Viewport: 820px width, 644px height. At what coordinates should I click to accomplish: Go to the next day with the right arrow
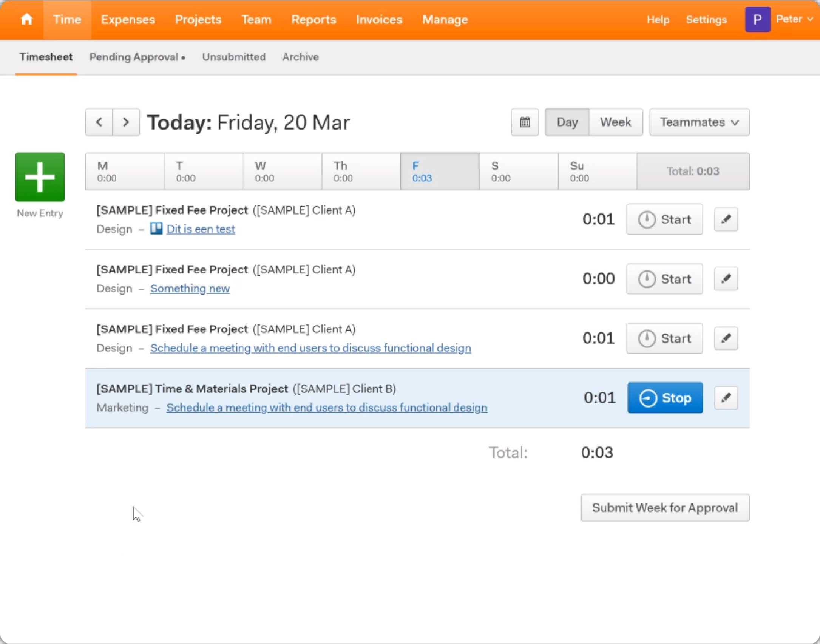[126, 122]
